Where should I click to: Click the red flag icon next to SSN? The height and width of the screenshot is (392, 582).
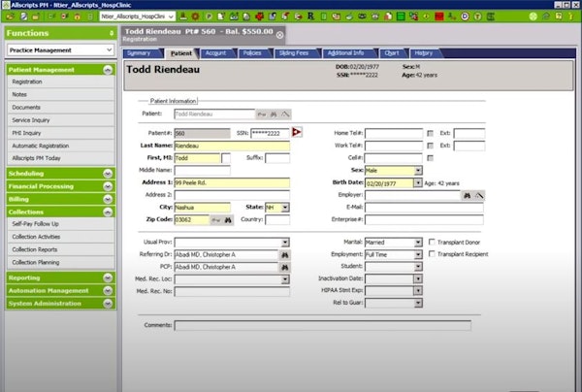click(x=297, y=132)
